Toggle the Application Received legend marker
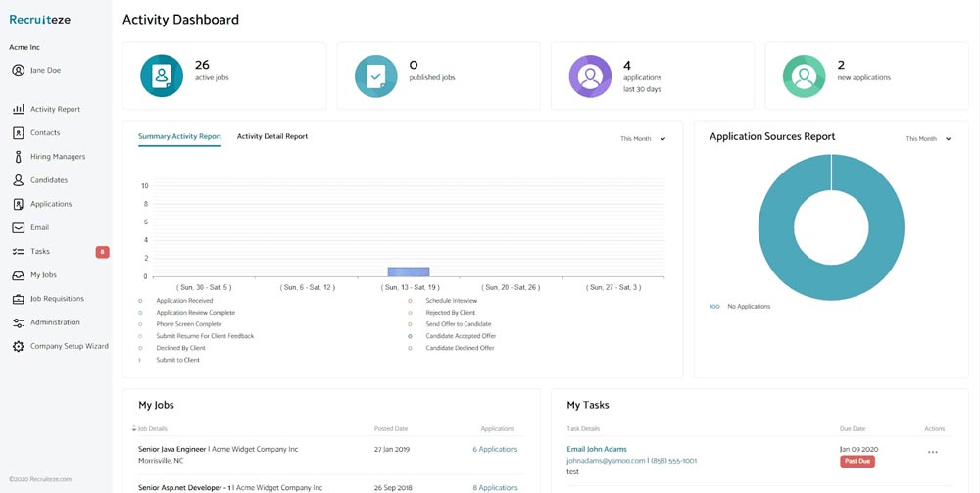This screenshot has width=980, height=493. 140,301
